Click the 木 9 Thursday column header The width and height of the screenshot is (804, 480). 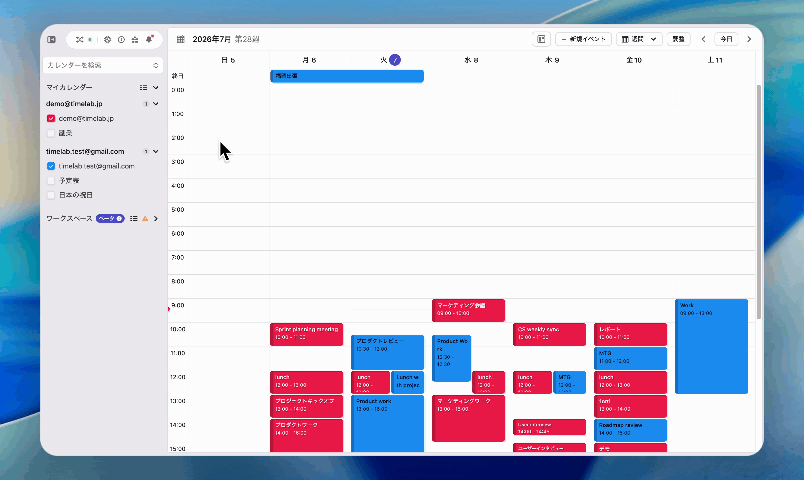pyautogui.click(x=552, y=60)
